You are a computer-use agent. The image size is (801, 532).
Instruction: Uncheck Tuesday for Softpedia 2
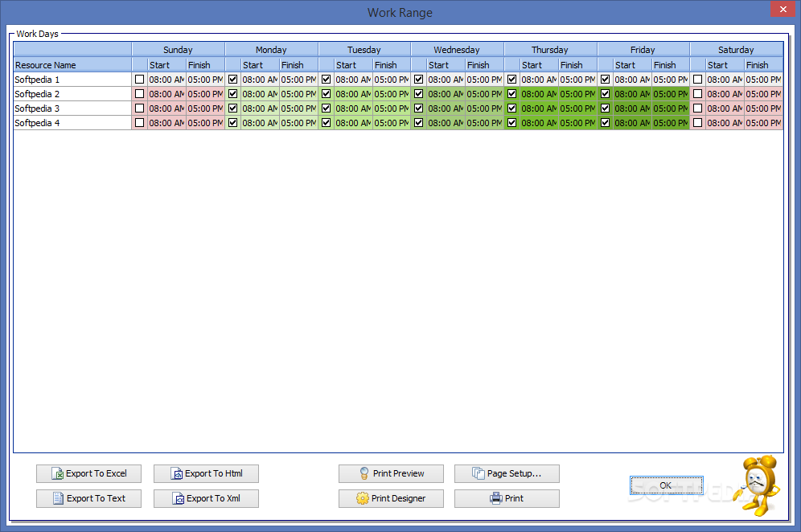(x=326, y=94)
